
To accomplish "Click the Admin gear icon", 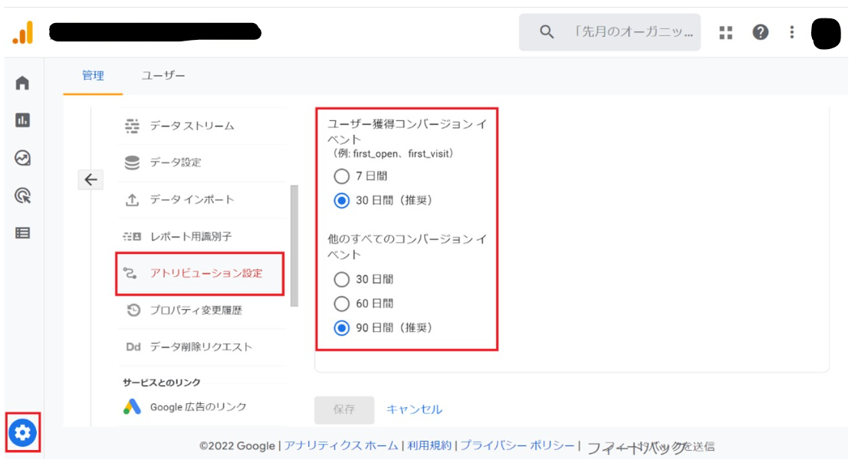I will (x=23, y=432).
